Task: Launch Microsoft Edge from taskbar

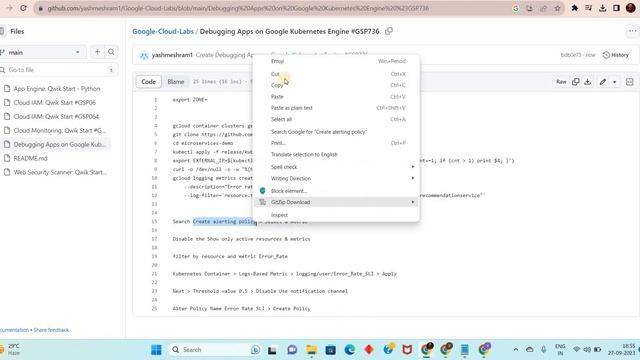Action: [350, 350]
